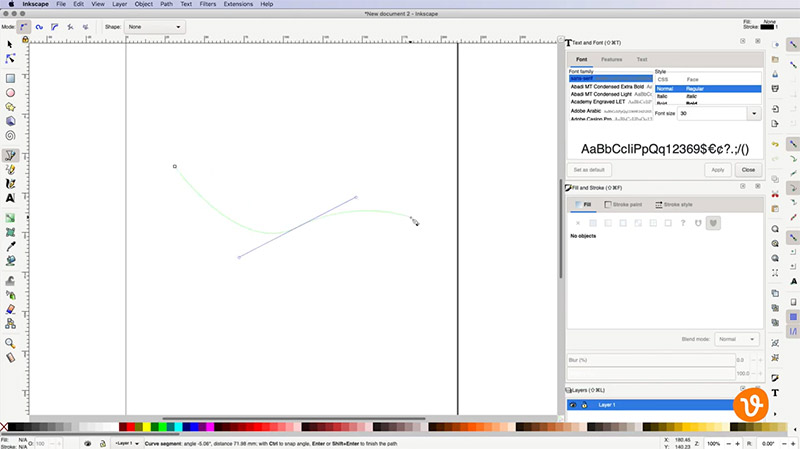800x449 pixels.
Task: Select the Paint Bucket tool
Action: 10,261
